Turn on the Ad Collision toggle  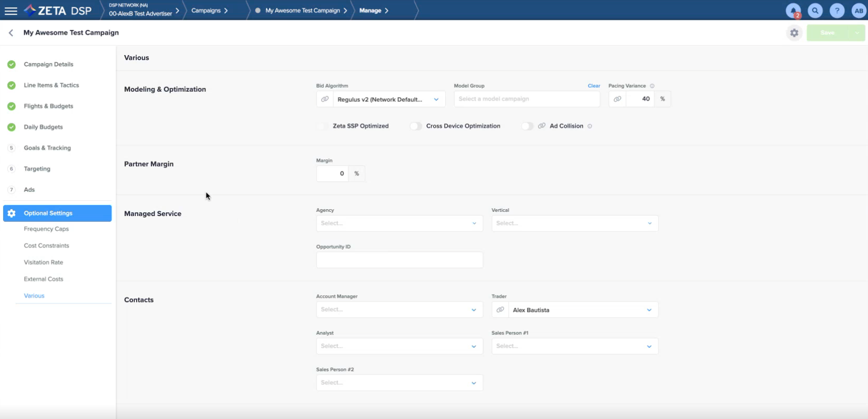pos(527,126)
